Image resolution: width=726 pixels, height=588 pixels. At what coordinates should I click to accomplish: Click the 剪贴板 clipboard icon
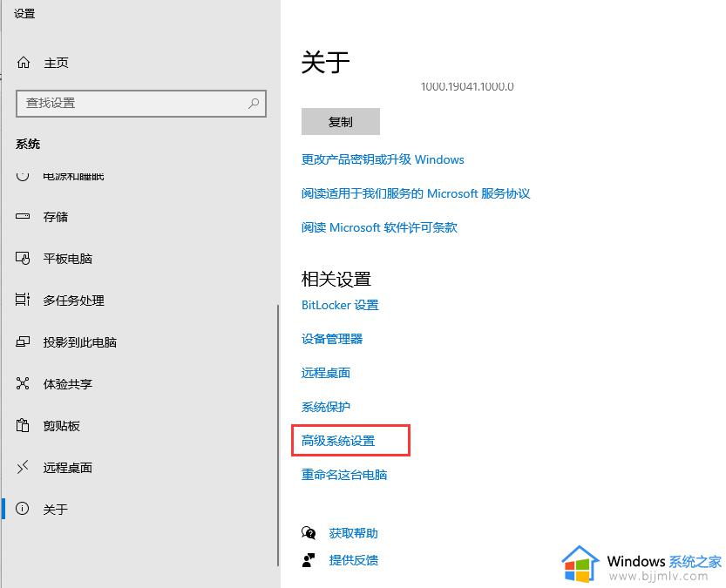(x=23, y=425)
